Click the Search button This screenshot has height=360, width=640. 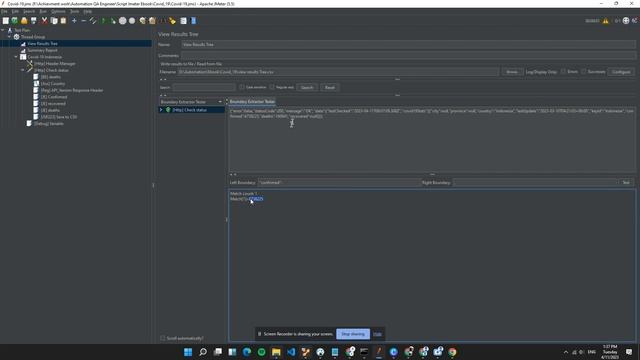click(x=307, y=87)
